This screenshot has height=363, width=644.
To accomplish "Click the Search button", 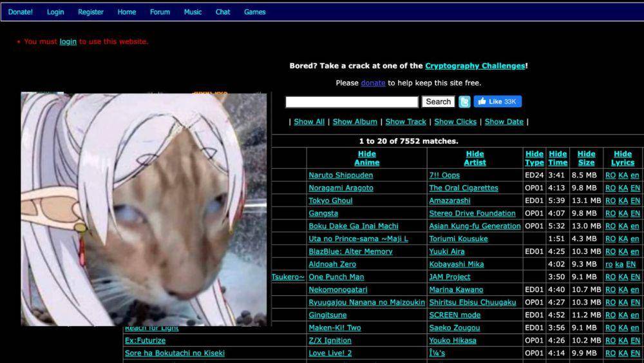I will [438, 101].
